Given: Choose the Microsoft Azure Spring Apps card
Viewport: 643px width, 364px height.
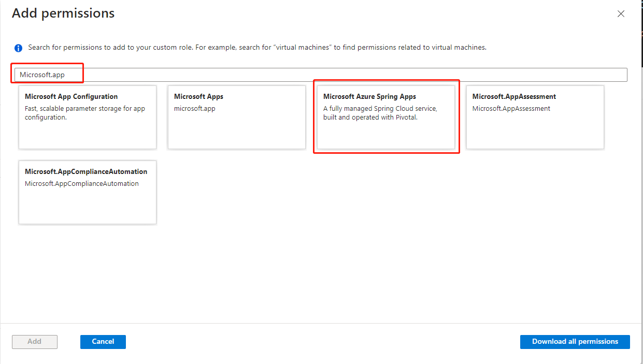Looking at the screenshot, I should (x=386, y=118).
